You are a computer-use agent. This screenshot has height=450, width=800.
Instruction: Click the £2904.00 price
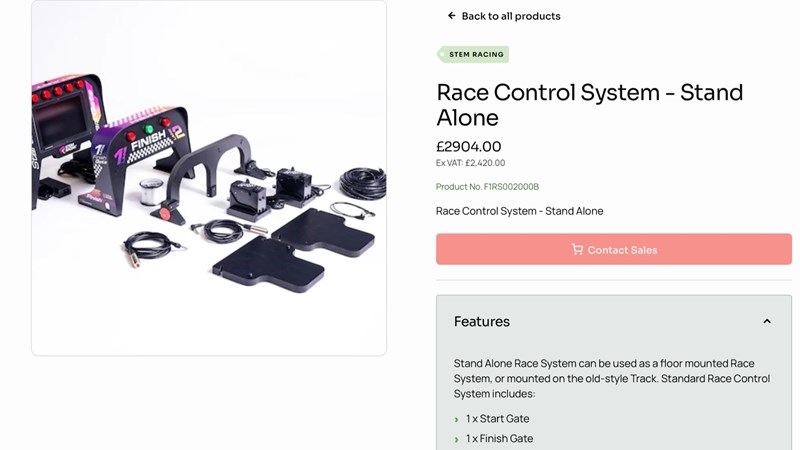coord(469,146)
